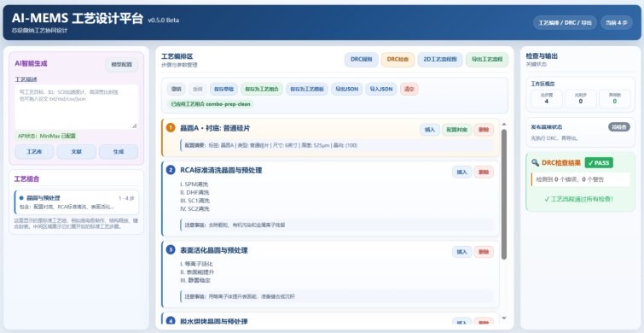Click the 晶圆A · 衬底: 普通硅片 title

pyautogui.click(x=215, y=128)
